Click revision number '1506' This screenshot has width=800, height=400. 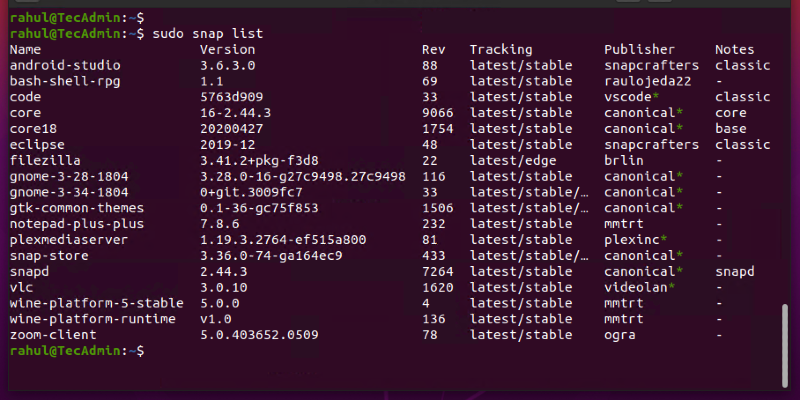(x=438, y=209)
